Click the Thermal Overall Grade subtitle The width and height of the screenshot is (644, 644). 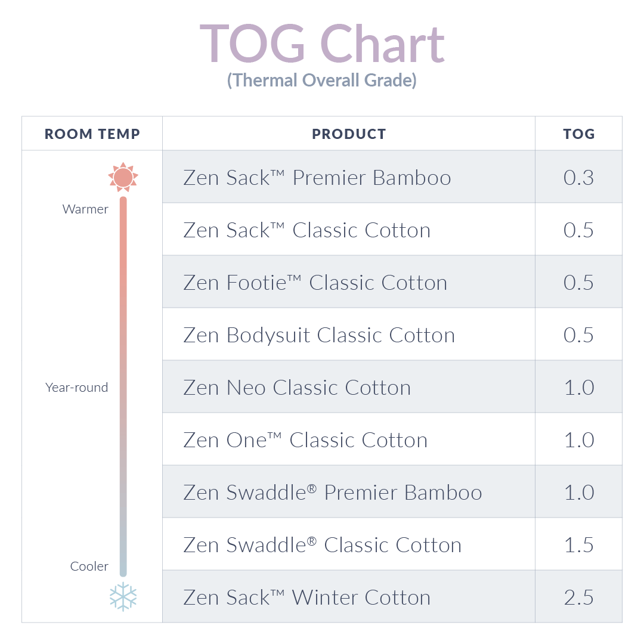322,80
